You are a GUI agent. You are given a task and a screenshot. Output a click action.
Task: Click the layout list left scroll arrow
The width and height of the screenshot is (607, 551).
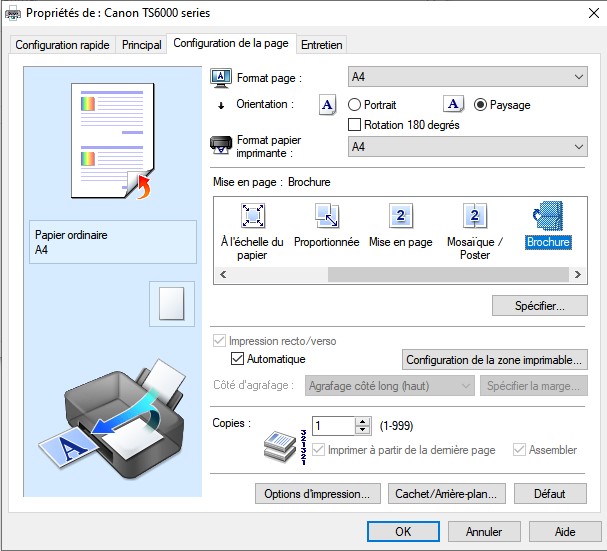223,275
